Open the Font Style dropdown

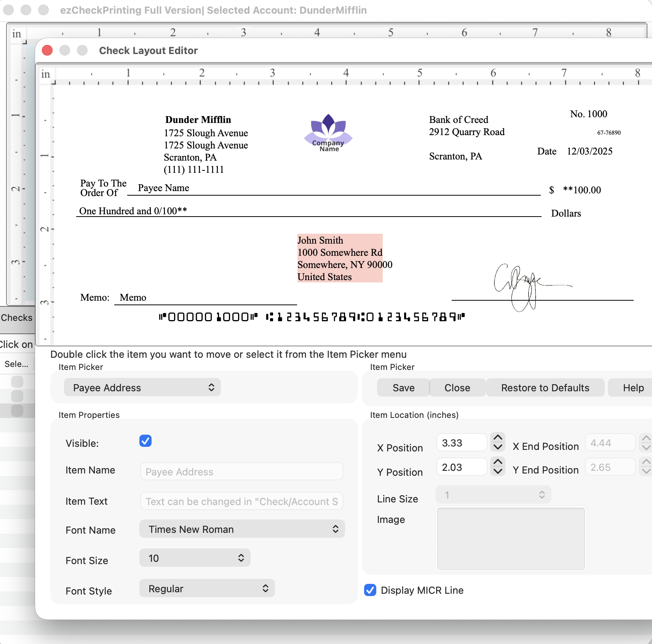click(x=207, y=588)
